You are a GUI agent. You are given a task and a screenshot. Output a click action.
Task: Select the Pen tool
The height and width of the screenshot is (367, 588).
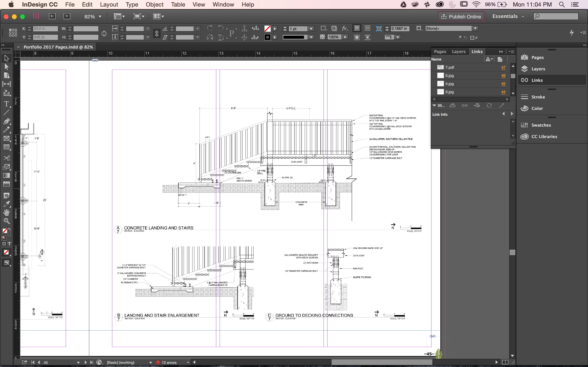tap(7, 121)
